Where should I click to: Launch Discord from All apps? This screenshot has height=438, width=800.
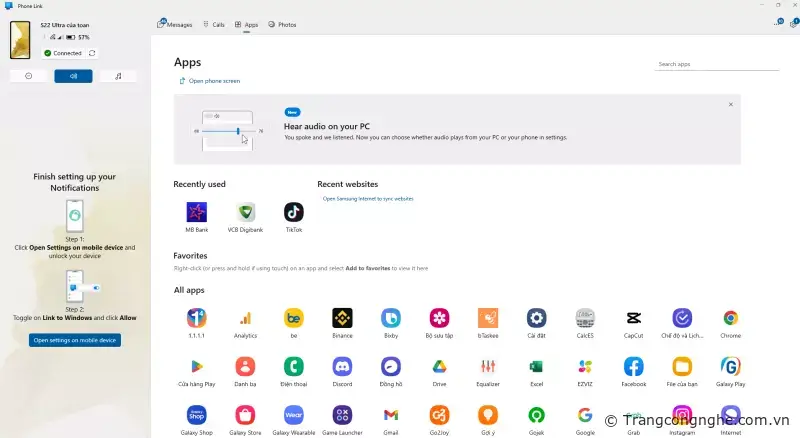tap(343, 366)
